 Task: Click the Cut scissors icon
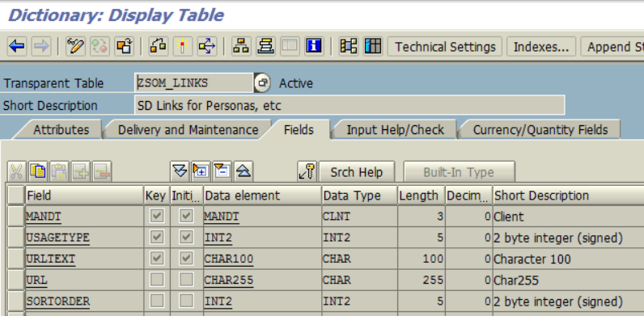16,171
